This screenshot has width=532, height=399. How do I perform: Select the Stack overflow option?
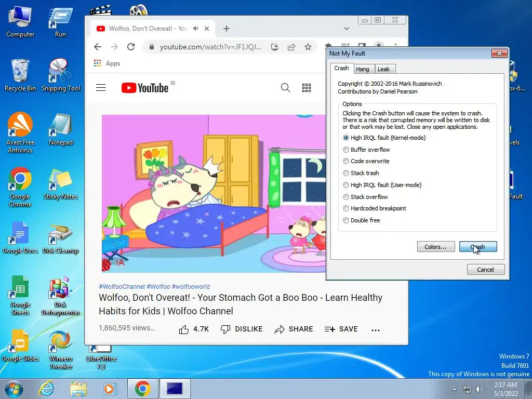coord(365,197)
